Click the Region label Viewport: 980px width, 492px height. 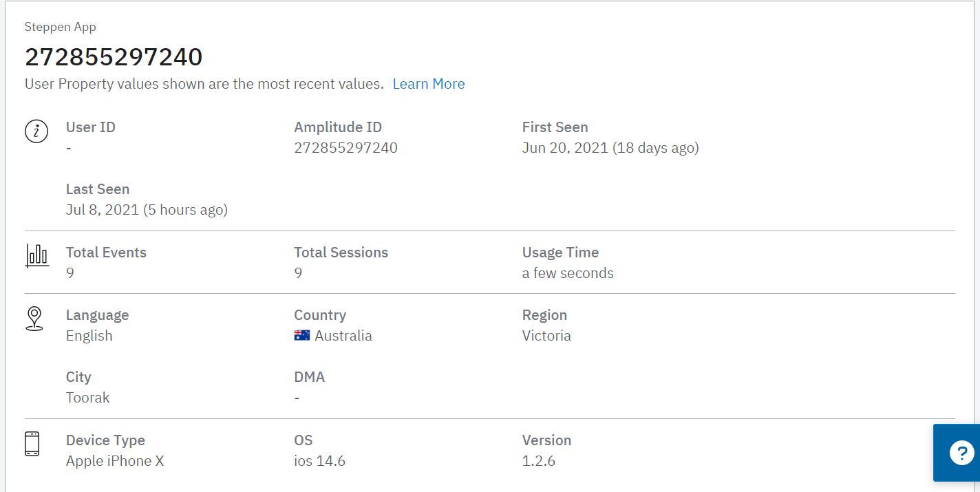(x=544, y=315)
